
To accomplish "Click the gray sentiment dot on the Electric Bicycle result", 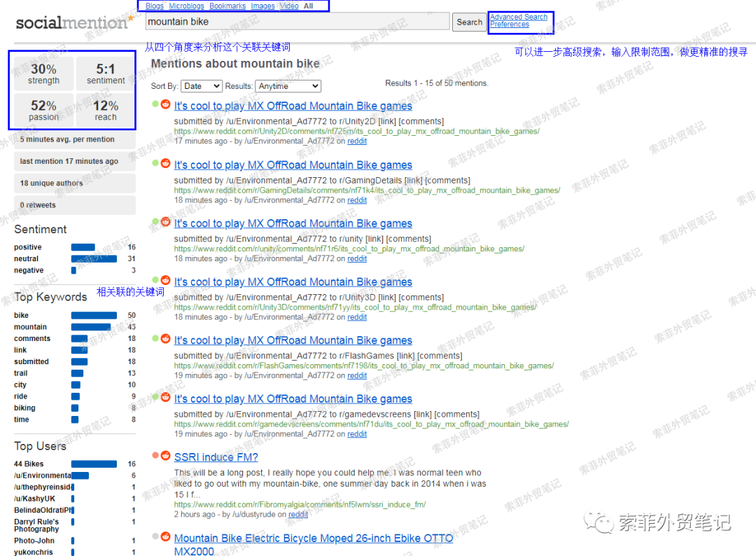I will click(x=155, y=536).
